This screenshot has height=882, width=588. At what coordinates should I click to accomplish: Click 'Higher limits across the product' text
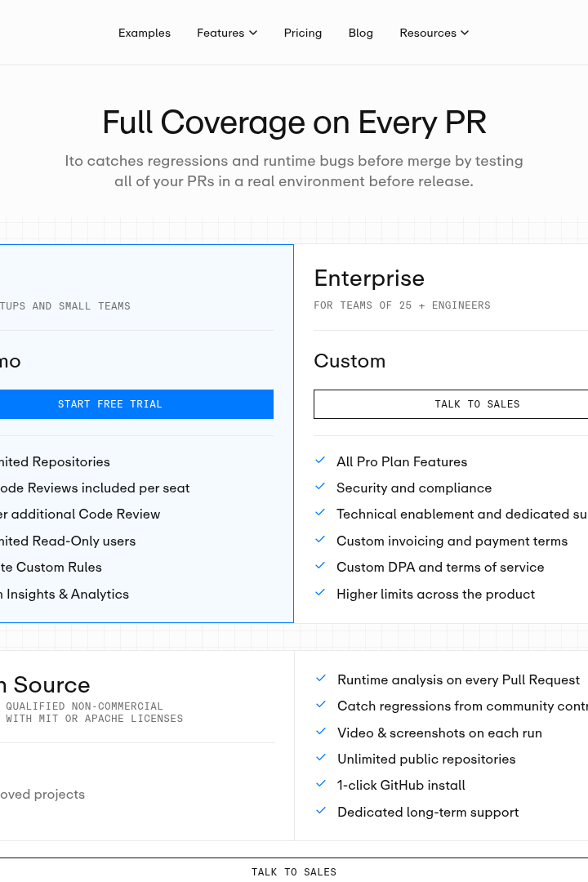tap(435, 594)
